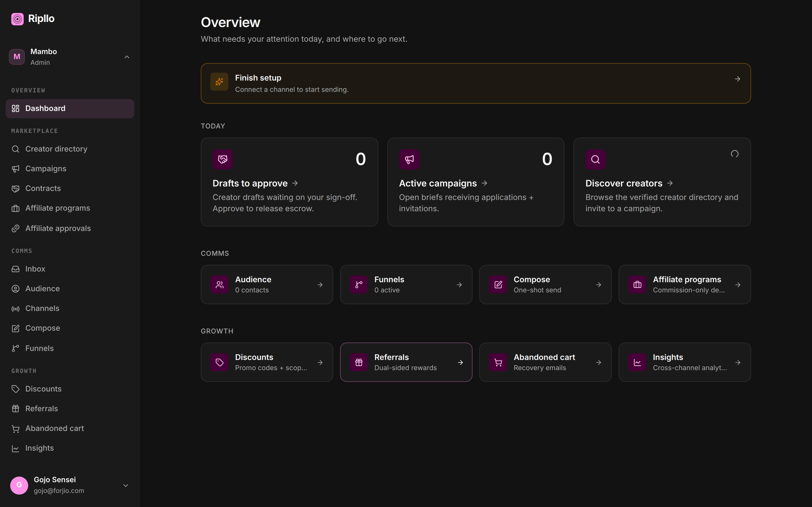Open the arrow on Finish setup banner
Viewport: 812px width, 507px height.
[738, 79]
